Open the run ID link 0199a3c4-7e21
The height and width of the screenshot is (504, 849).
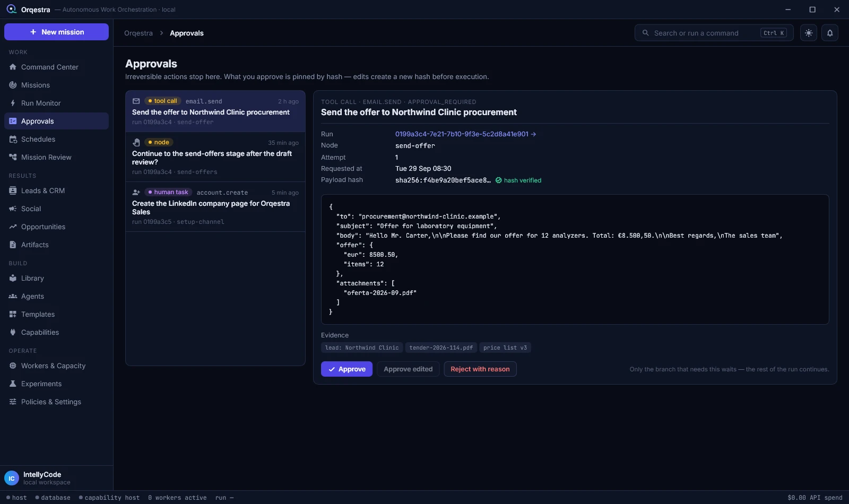pos(465,134)
